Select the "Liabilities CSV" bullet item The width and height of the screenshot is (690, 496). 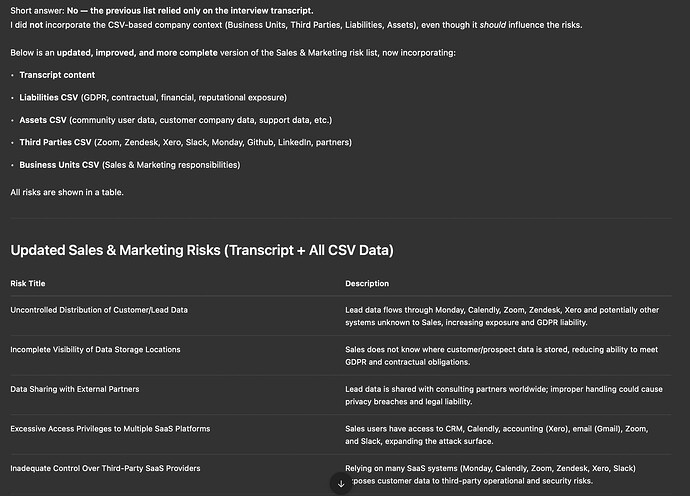[x=152, y=97]
